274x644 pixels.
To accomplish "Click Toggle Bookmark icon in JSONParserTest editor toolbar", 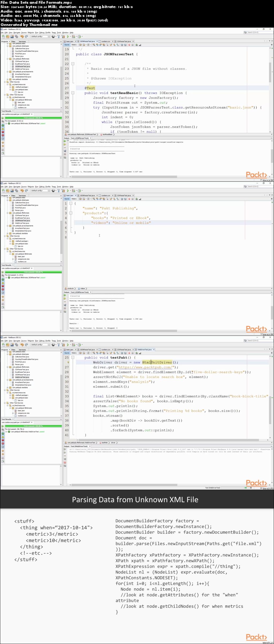I will (117, 45).
